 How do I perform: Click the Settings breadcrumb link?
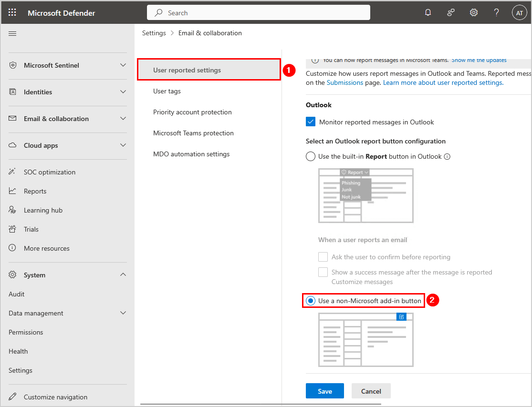(154, 33)
